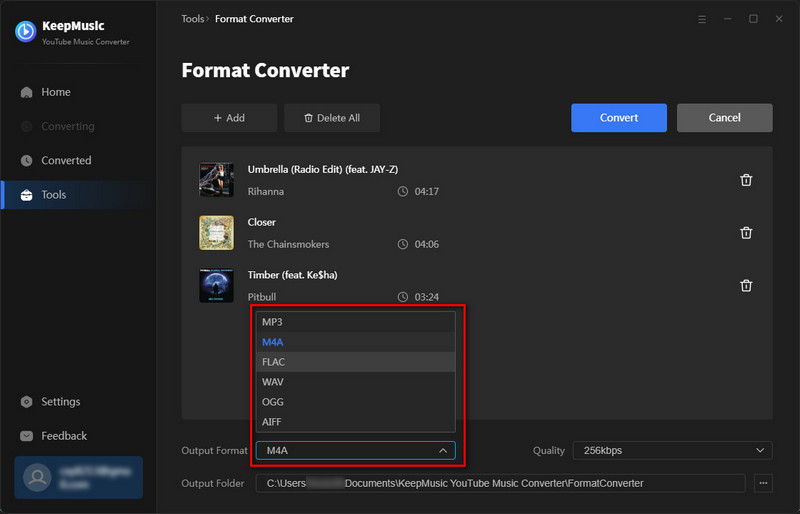This screenshot has height=514, width=800.
Task: Select MP3 from the format list
Action: tap(356, 322)
